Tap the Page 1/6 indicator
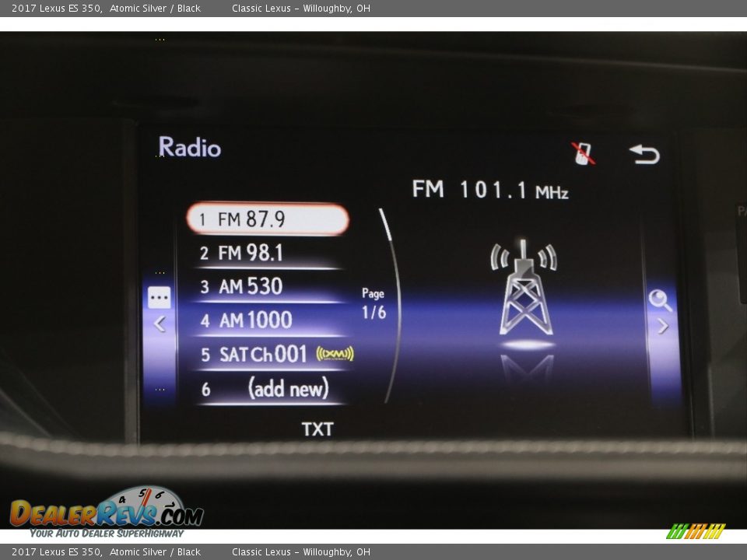Viewport: 747px width, 560px height. 373,303
